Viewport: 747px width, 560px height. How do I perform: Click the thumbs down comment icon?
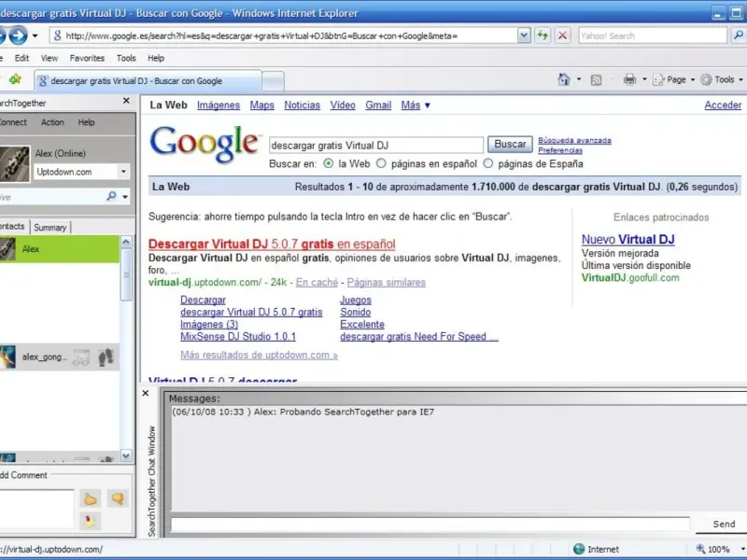click(118, 498)
